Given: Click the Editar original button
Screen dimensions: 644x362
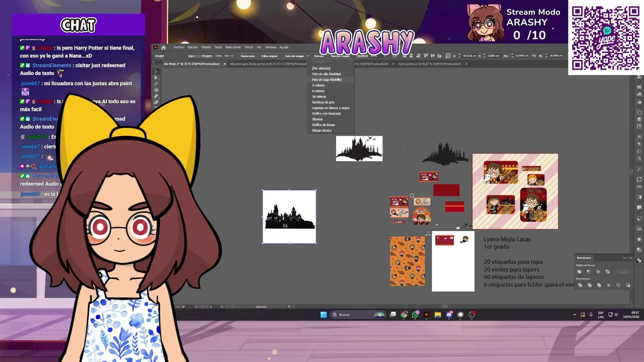Looking at the screenshot, I should click(269, 56).
